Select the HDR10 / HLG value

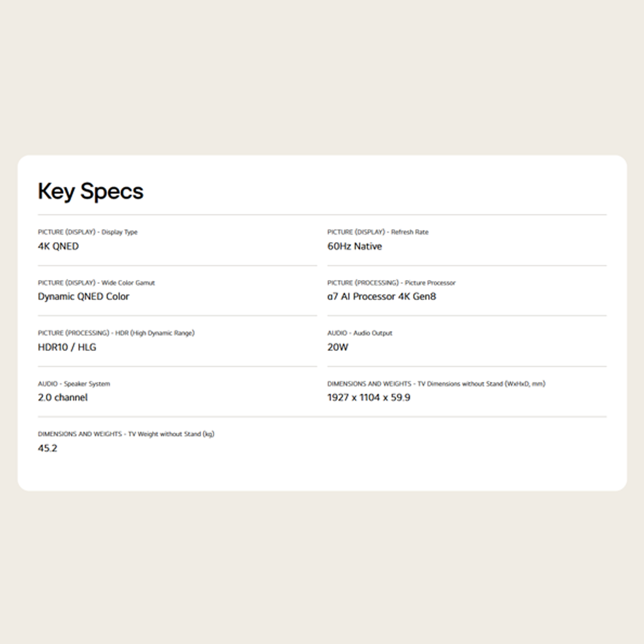pos(67,347)
